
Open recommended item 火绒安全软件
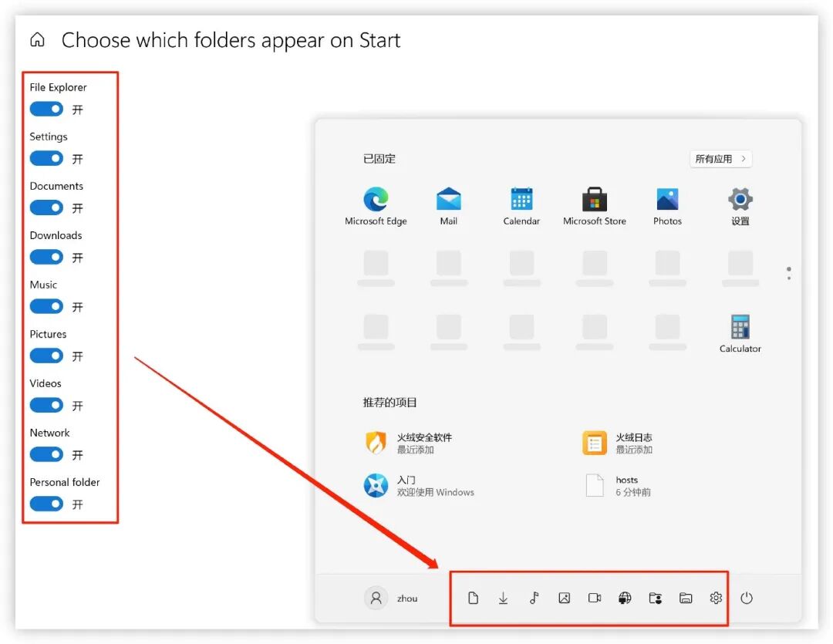click(x=409, y=443)
